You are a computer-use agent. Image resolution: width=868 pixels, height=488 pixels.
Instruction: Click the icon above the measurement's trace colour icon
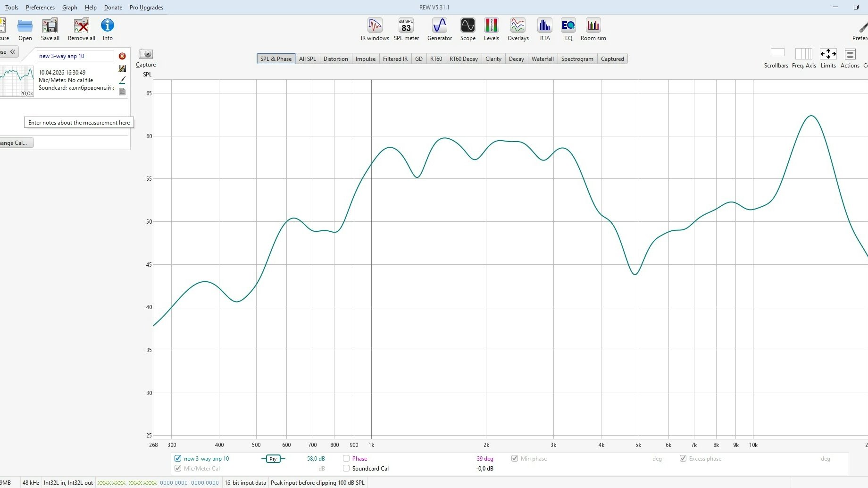122,68
